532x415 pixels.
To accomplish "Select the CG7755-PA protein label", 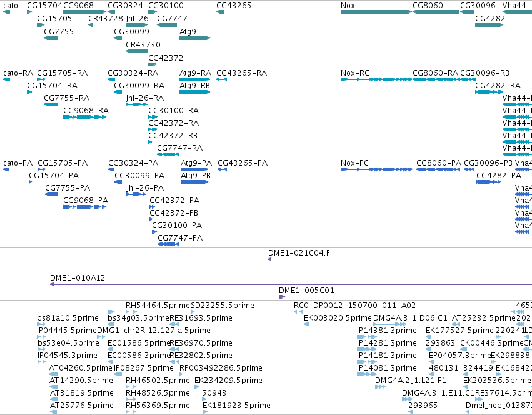I will pyautogui.click(x=68, y=188).
